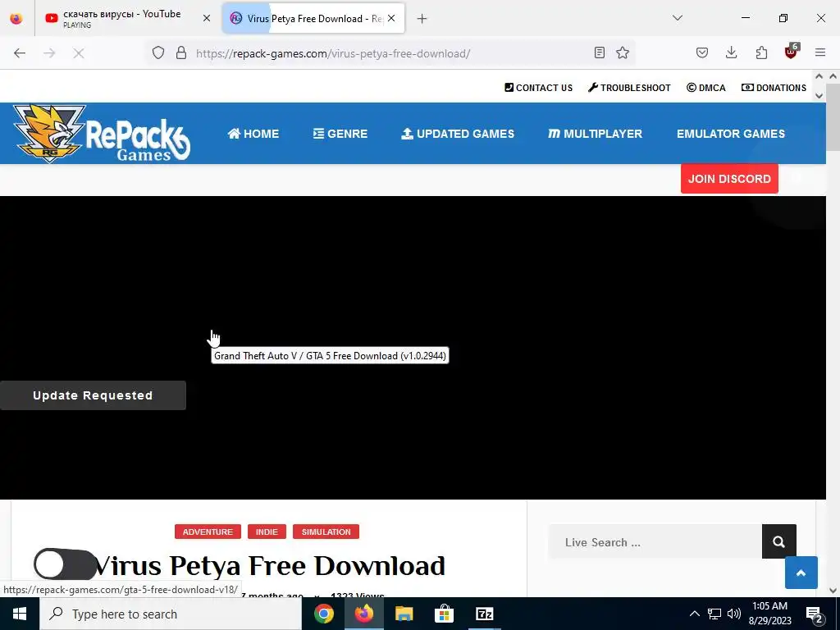840x630 pixels.
Task: Open UPDATED GAMES in the navigation
Action: pyautogui.click(x=458, y=134)
